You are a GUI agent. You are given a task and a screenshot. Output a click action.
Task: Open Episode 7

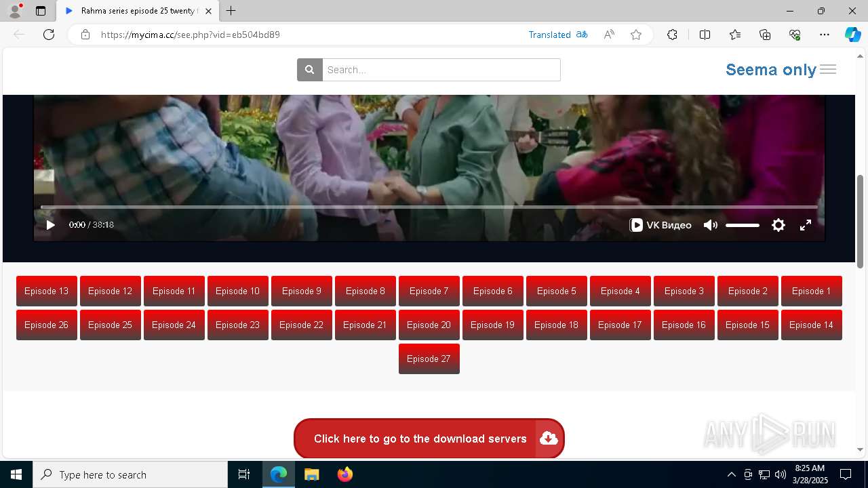(429, 291)
